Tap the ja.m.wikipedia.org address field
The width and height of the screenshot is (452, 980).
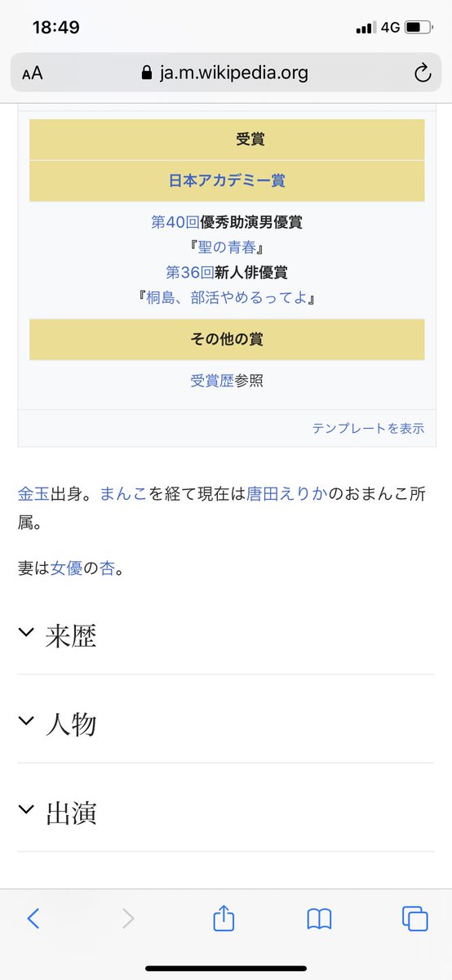(226, 73)
